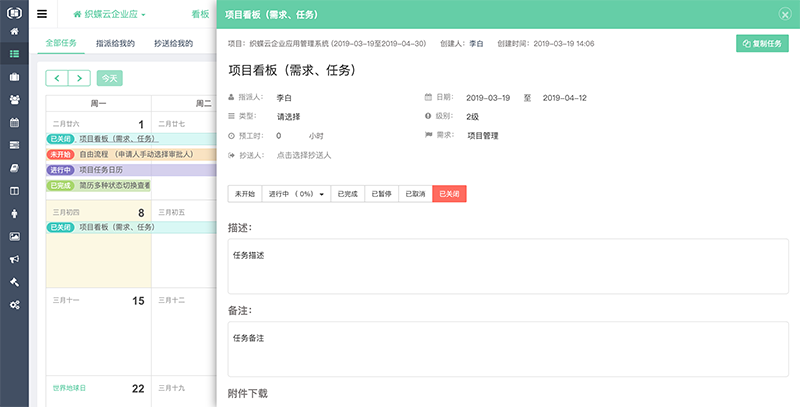Click the 附件下载 section heading
This screenshot has width=800, height=407.
pyautogui.click(x=247, y=393)
